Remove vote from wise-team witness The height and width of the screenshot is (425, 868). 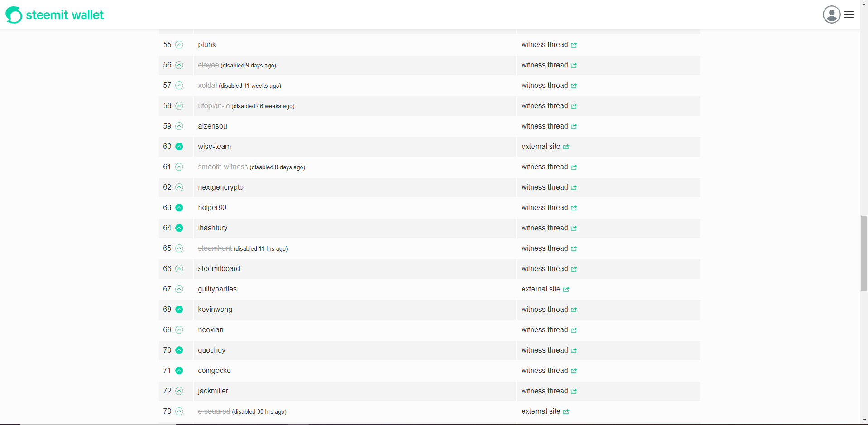(179, 147)
